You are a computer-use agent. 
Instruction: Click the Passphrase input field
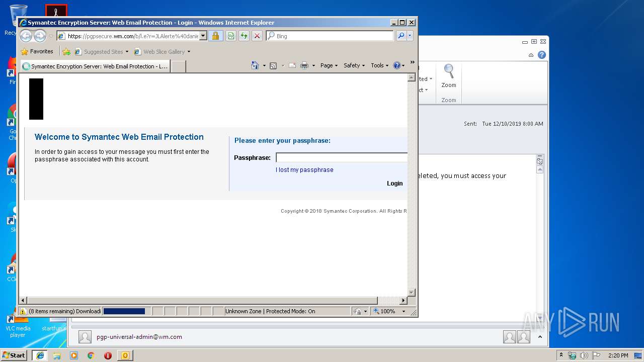point(342,157)
